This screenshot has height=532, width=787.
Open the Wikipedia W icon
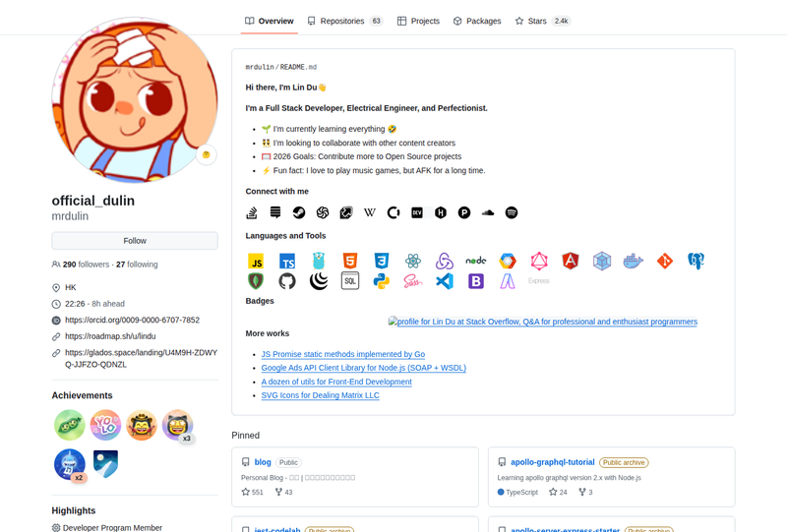point(370,212)
